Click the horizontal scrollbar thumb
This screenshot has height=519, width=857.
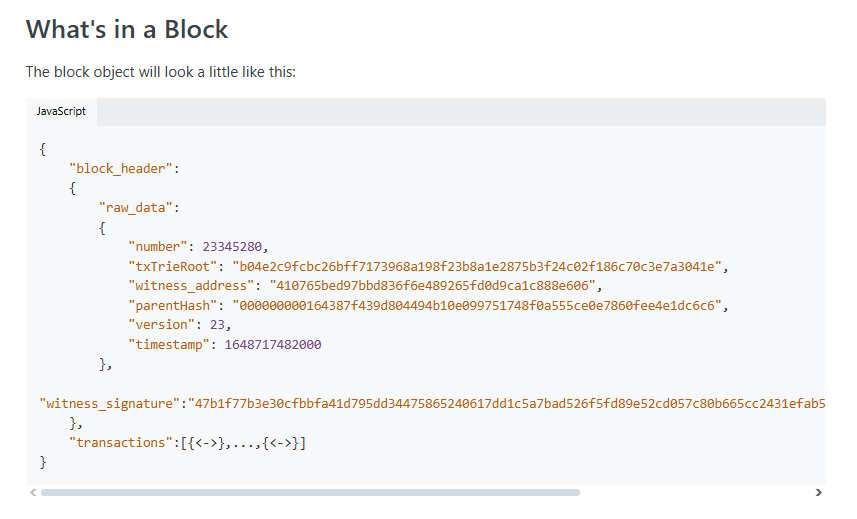[x=310, y=492]
